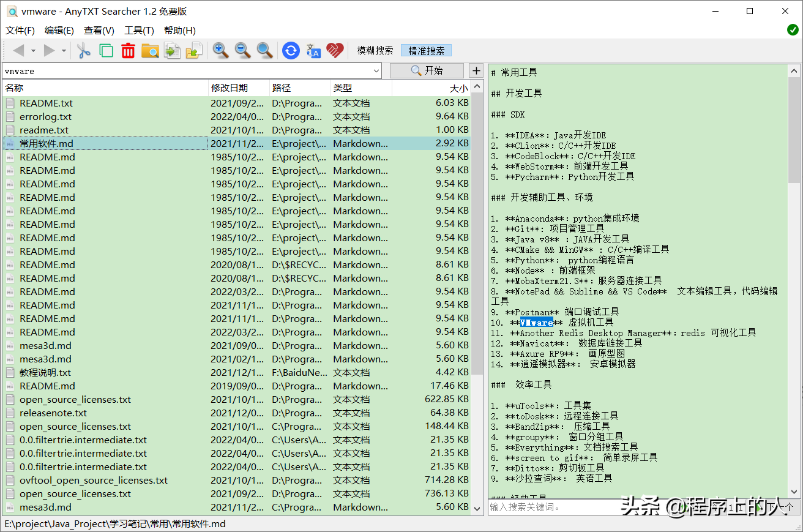Sort by the 路径 column header
The image size is (803, 532).
pyautogui.click(x=300, y=88)
